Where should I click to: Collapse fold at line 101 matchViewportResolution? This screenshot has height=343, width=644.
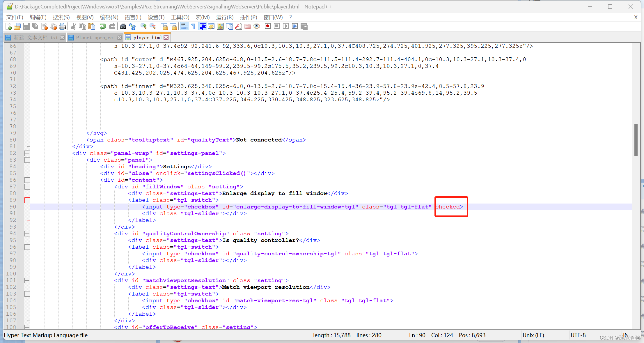pos(27,280)
